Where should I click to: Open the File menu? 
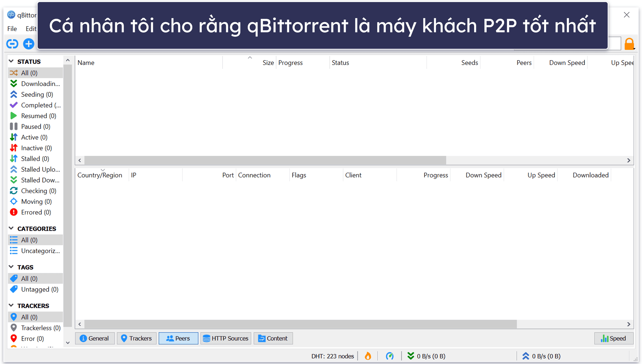pos(12,29)
